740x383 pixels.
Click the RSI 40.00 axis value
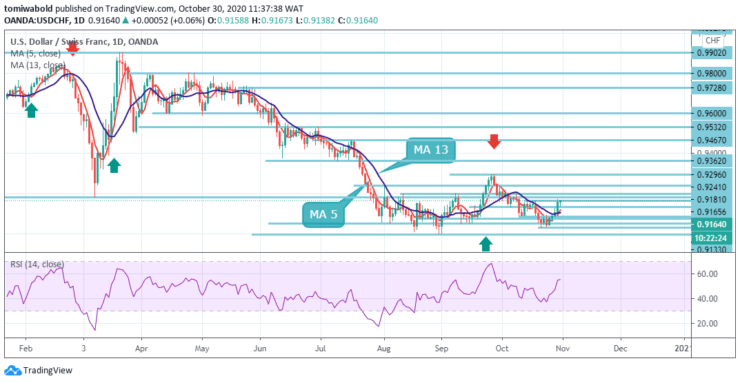[707, 299]
